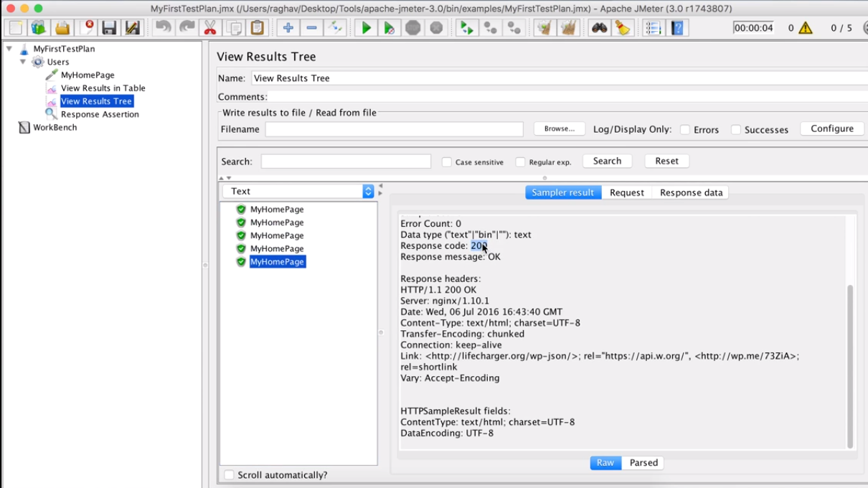Click the Filename input field
Screen dimensions: 868x488
394,129
